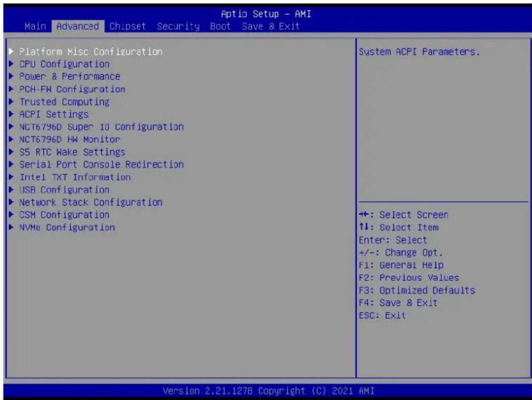Click arrow beside Power & Performance
Screen dimensions: 532x400
tap(11, 76)
